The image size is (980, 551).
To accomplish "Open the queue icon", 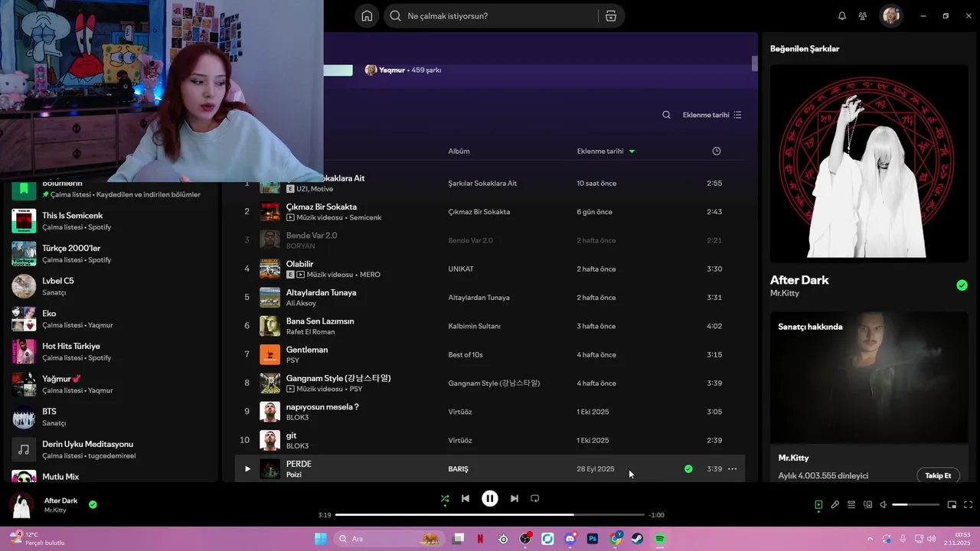I will (x=851, y=505).
